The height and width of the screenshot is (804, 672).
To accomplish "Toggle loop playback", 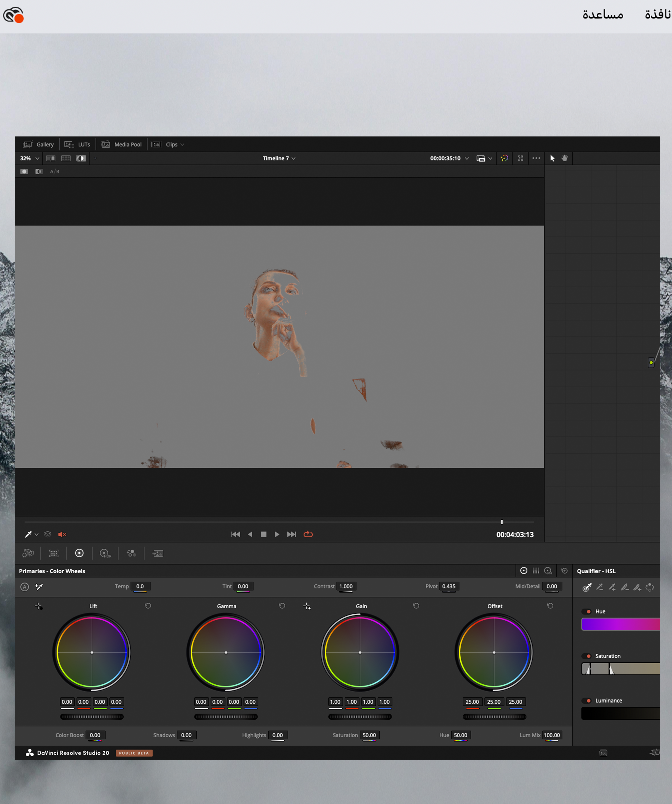I will [308, 534].
